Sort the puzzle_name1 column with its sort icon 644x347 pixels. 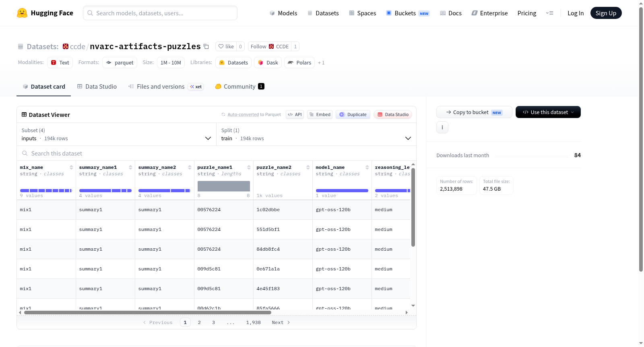[249, 167]
